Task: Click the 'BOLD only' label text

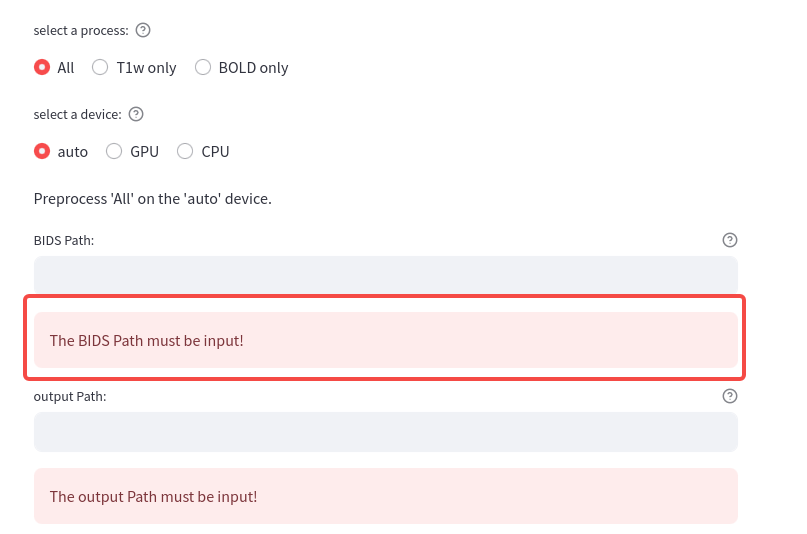Action: (253, 68)
